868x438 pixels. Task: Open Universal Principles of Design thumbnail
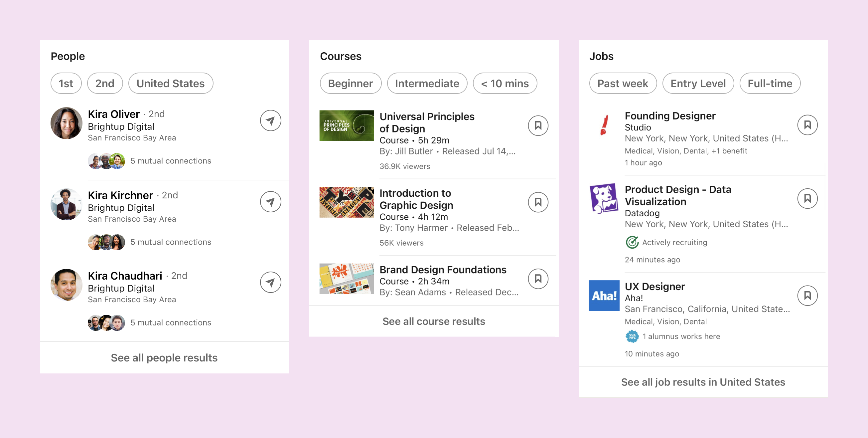coord(347,125)
